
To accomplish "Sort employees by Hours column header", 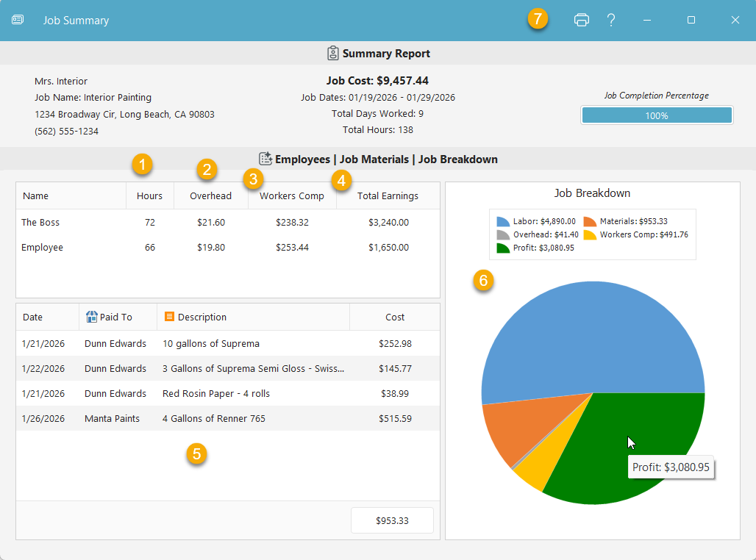I will pos(149,196).
